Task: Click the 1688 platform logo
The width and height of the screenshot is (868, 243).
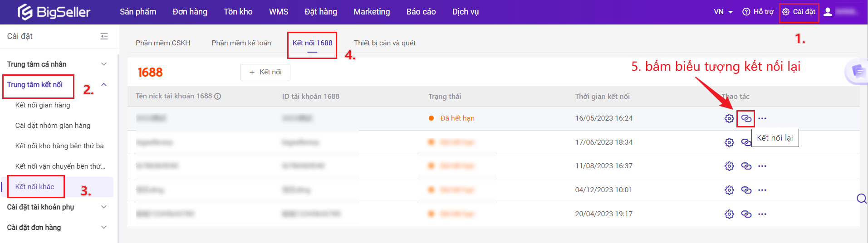Action: coord(150,72)
